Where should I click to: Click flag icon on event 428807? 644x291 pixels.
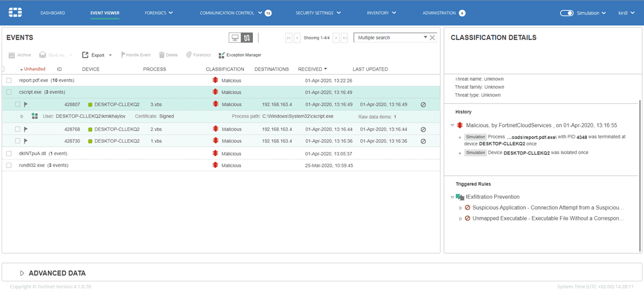pyautogui.click(x=25, y=105)
